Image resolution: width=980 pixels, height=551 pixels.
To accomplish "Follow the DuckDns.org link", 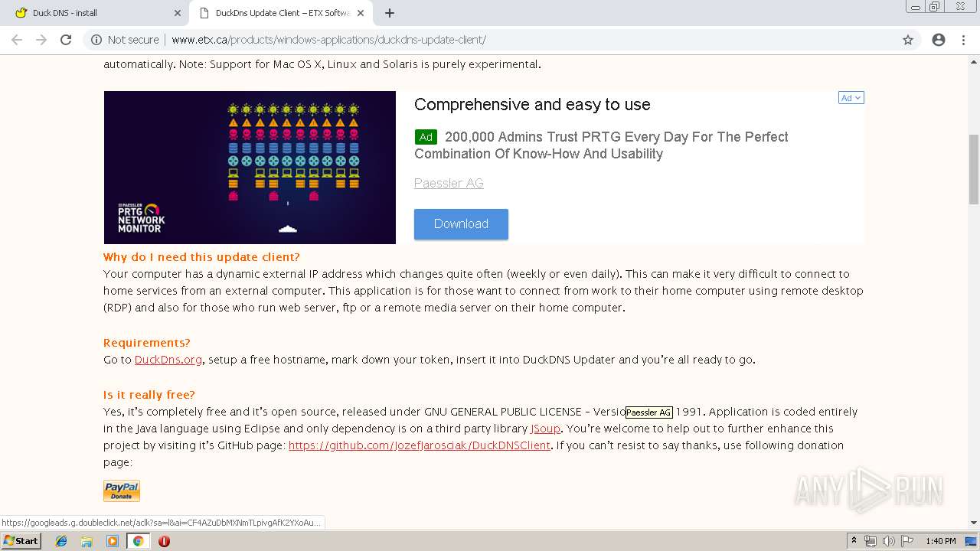I will (x=168, y=360).
